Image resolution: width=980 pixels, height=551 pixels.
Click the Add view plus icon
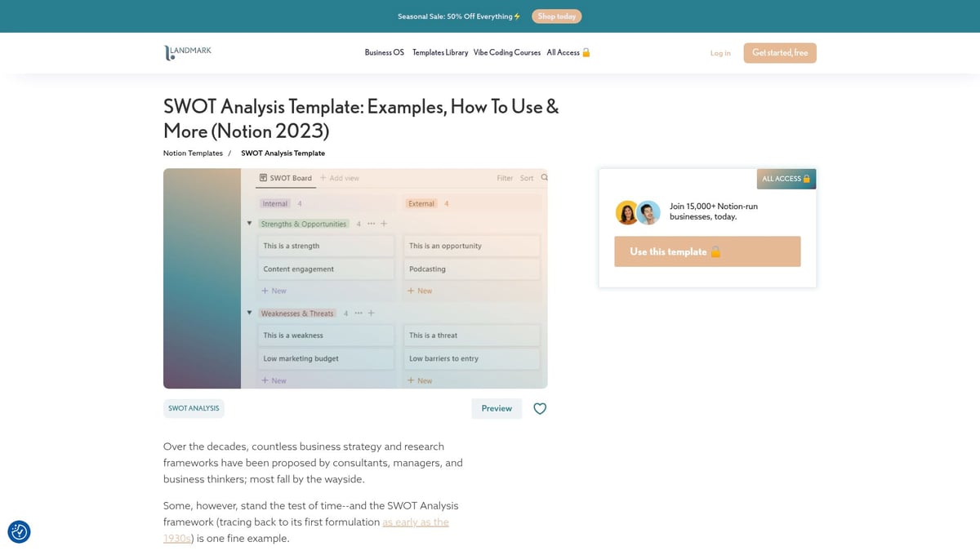[324, 177]
